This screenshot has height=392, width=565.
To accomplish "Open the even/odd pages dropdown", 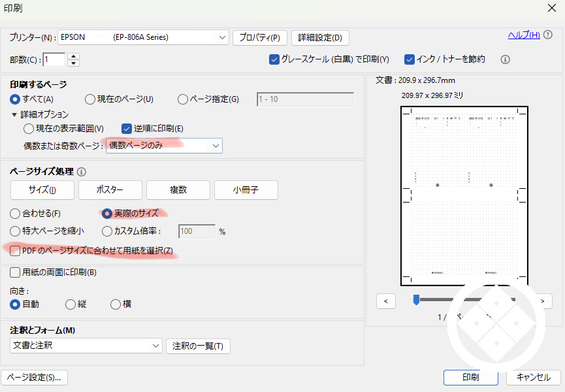I will click(216, 146).
